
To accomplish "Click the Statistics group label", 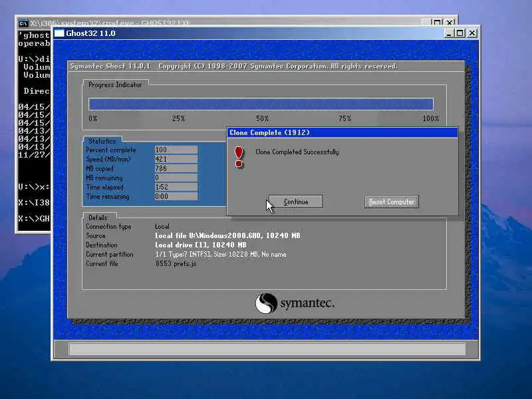I will click(x=102, y=141).
